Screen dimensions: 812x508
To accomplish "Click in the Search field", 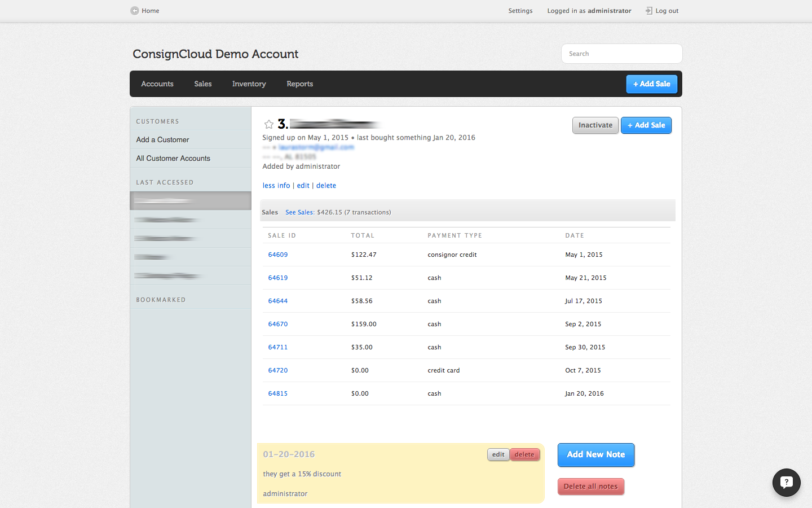I will coord(621,54).
